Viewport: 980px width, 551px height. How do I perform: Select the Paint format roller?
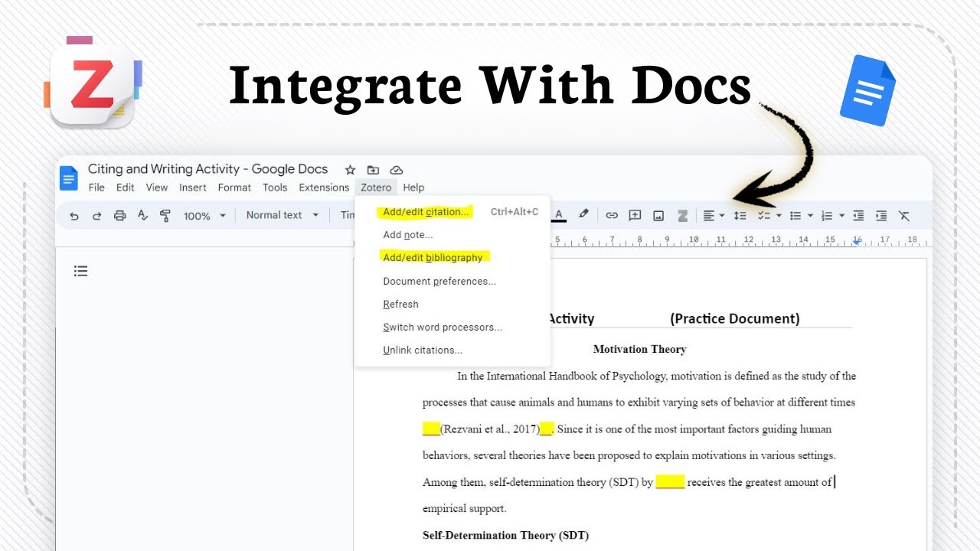coord(165,216)
